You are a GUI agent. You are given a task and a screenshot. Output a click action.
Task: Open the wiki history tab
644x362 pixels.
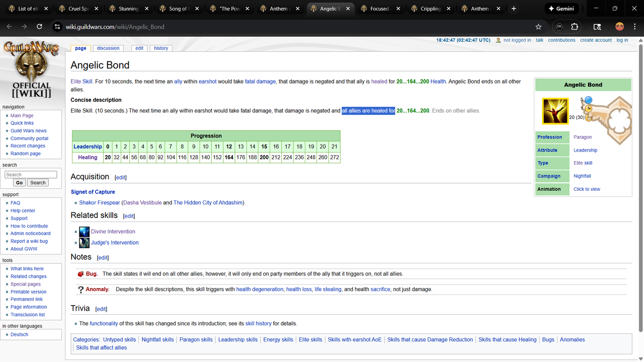pyautogui.click(x=161, y=48)
